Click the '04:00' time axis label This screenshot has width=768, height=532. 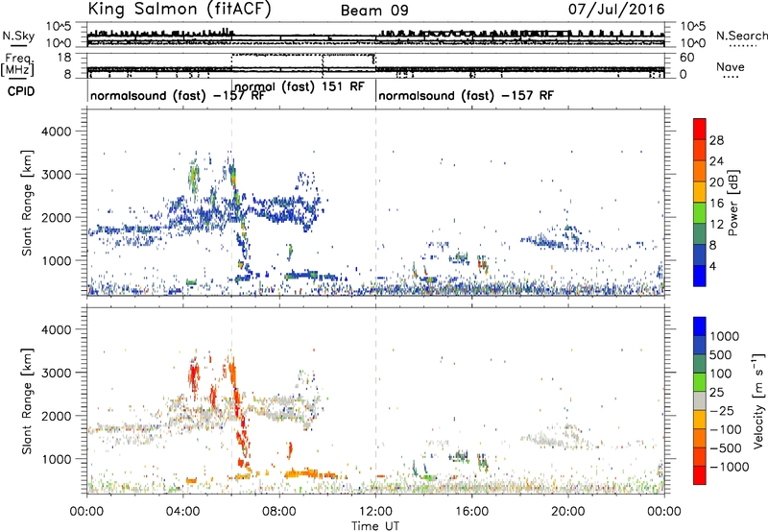[183, 512]
